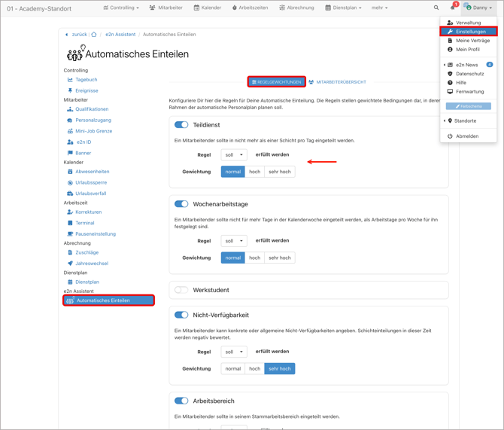Open e2n Assistent breadcrumb link
Image resolution: width=504 pixels, height=430 pixels.
pos(120,35)
